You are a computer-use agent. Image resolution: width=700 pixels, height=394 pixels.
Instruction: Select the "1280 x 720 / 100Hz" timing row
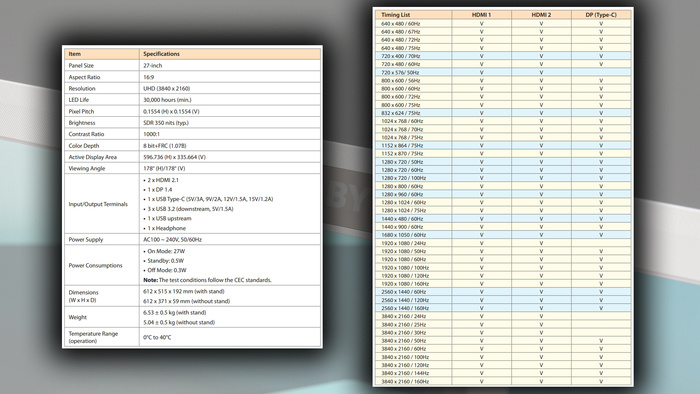pyautogui.click(x=503, y=178)
